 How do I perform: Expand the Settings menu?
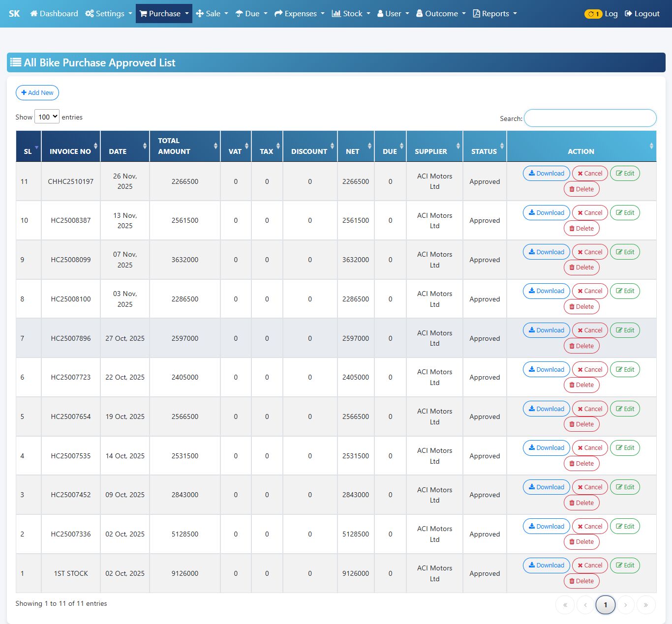click(x=108, y=13)
